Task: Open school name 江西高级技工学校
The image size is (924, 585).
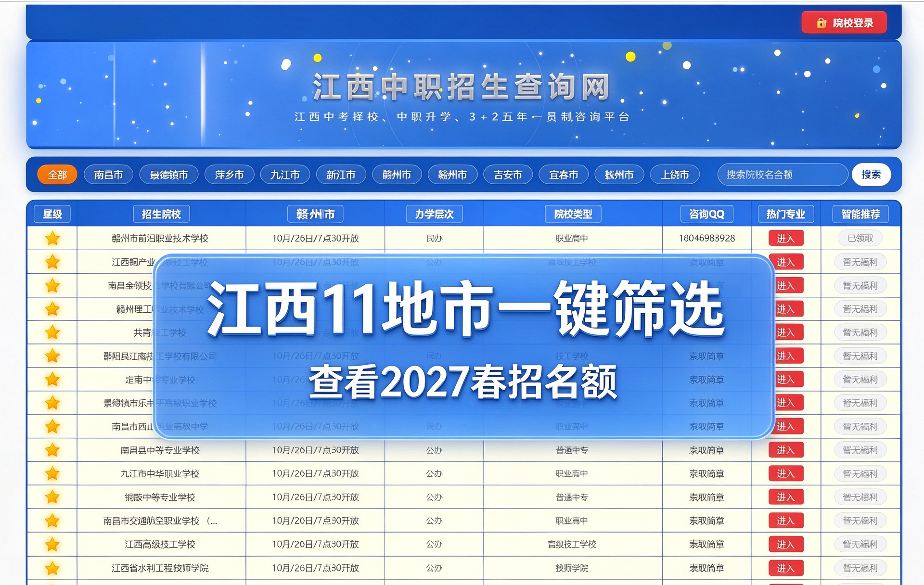Action: coord(160,545)
